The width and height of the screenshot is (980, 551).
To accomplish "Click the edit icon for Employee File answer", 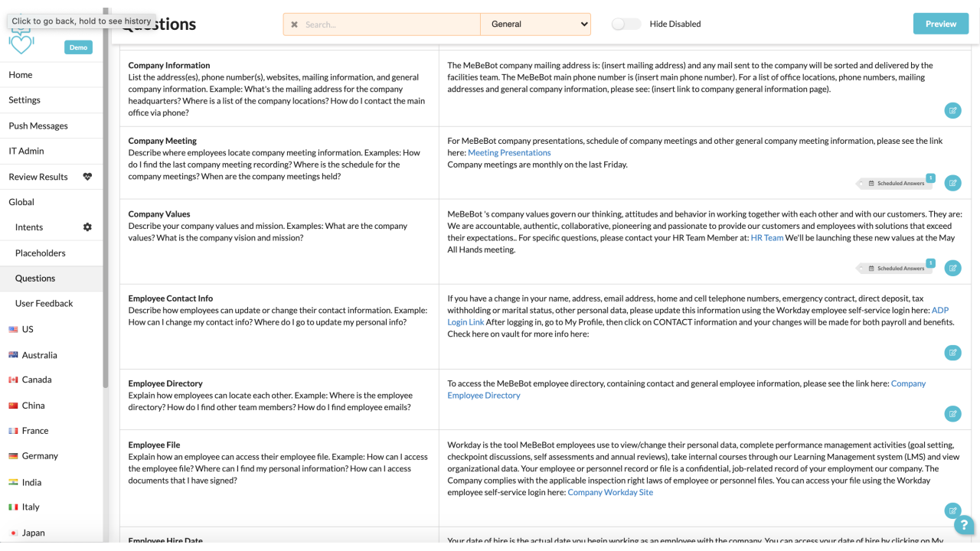I will 952,510.
